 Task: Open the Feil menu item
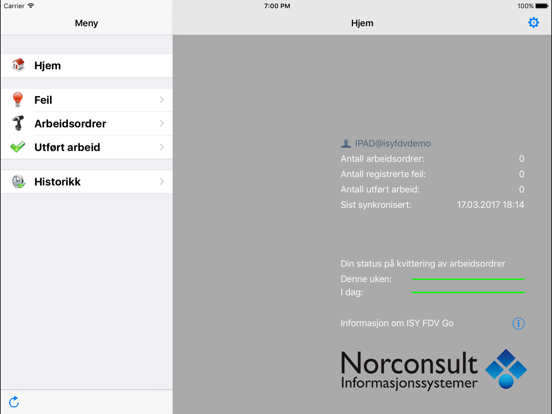(87, 100)
